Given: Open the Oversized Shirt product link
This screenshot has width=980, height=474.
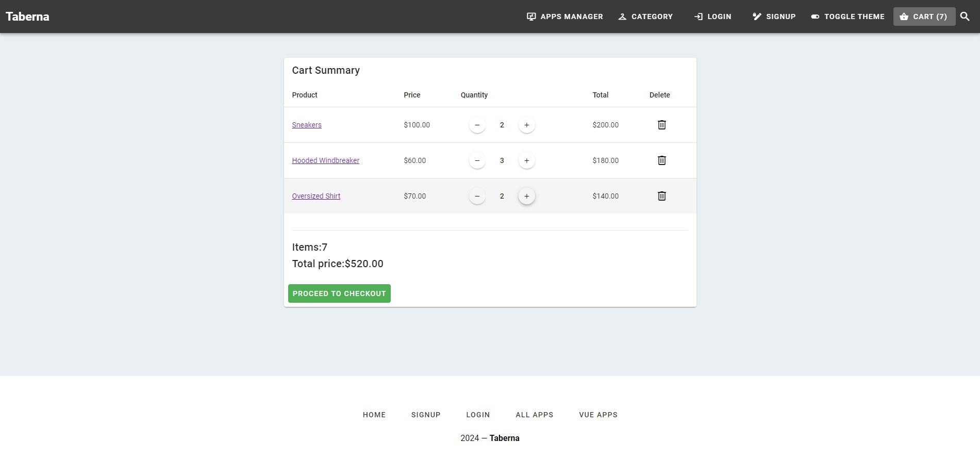Looking at the screenshot, I should click(316, 195).
